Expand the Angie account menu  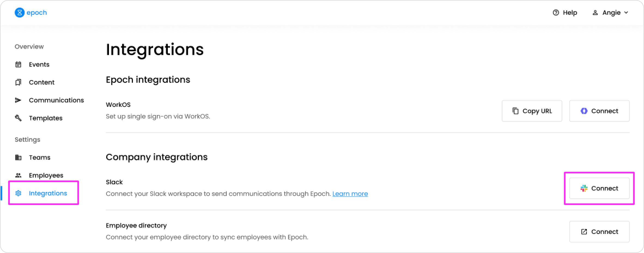pos(610,13)
